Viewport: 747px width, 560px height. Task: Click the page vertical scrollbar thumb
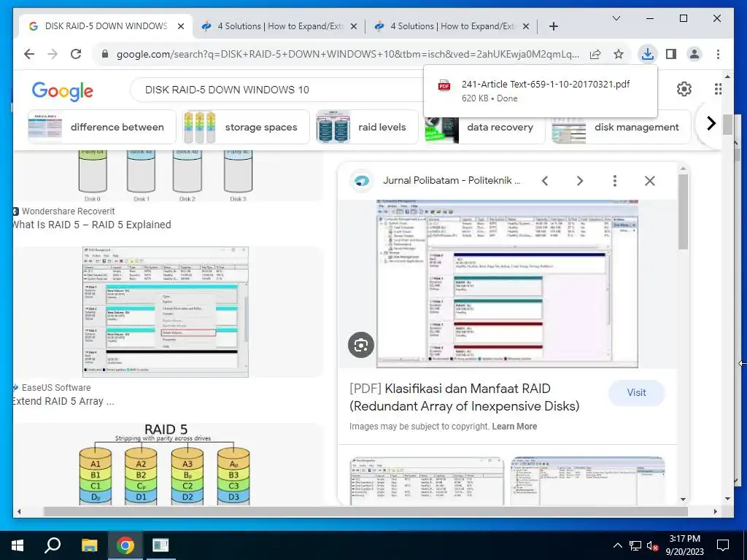coord(727,124)
